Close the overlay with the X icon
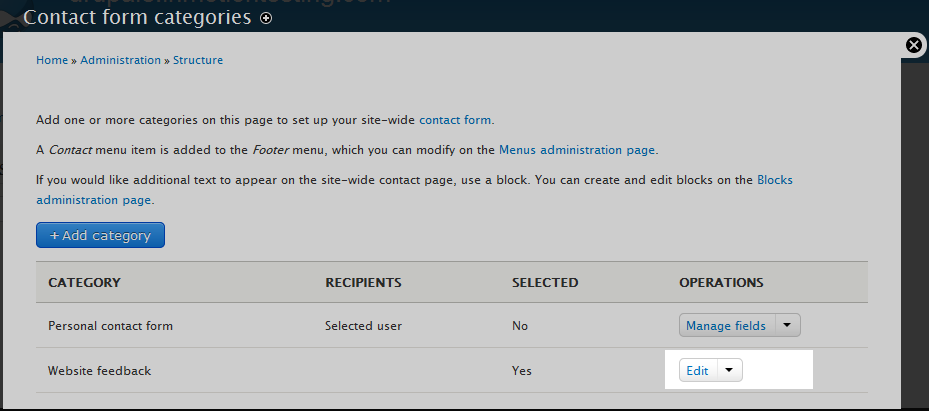This screenshot has height=411, width=929. (913, 45)
